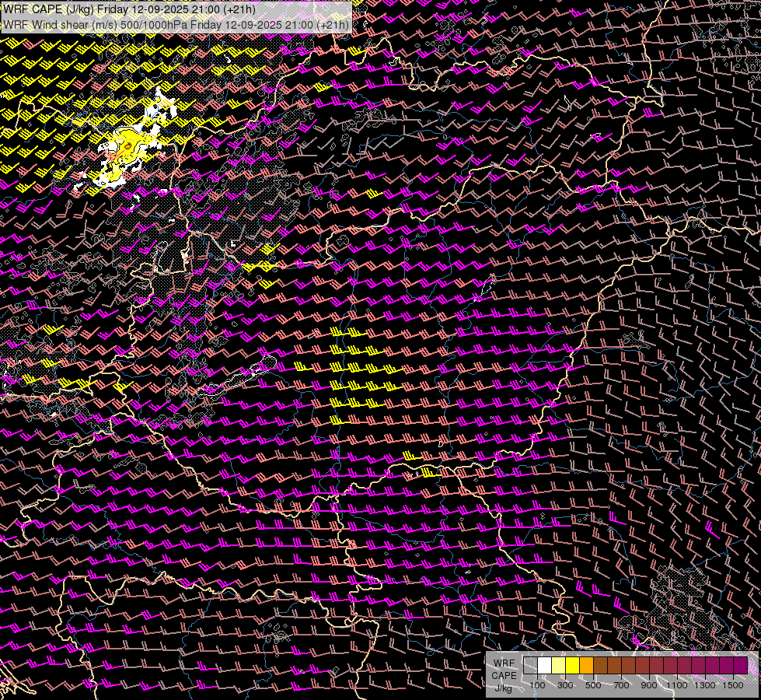
Task: Click the 300 value in the legend
Action: 565,685
